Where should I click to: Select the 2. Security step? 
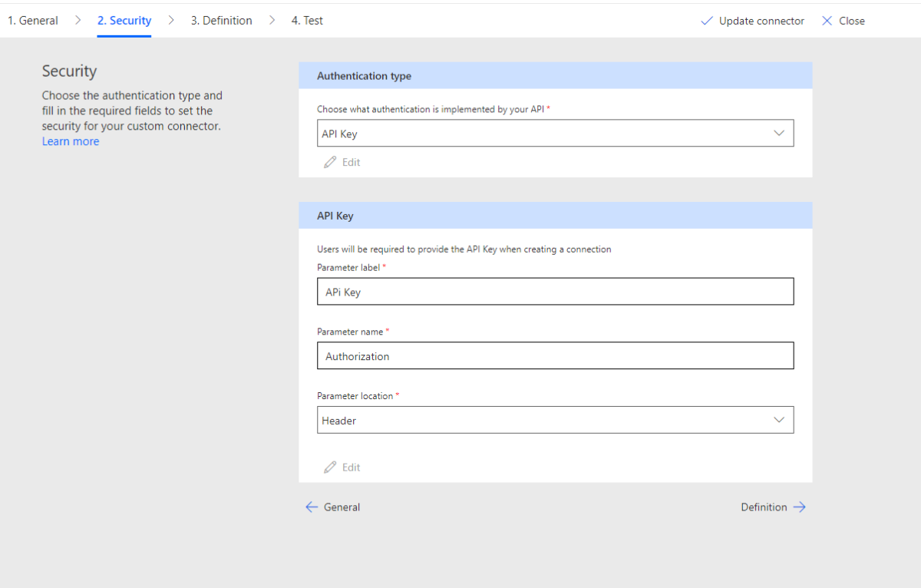click(x=124, y=20)
